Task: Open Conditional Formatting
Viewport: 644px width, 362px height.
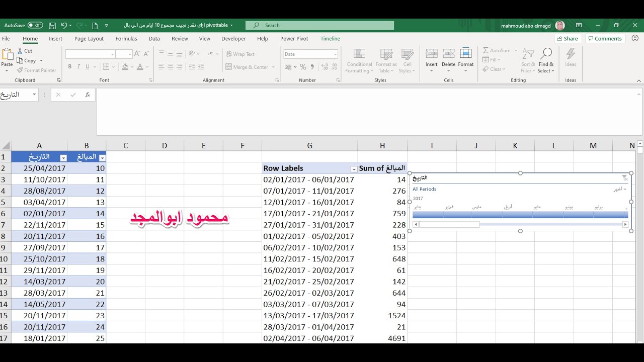Action: 359,60
